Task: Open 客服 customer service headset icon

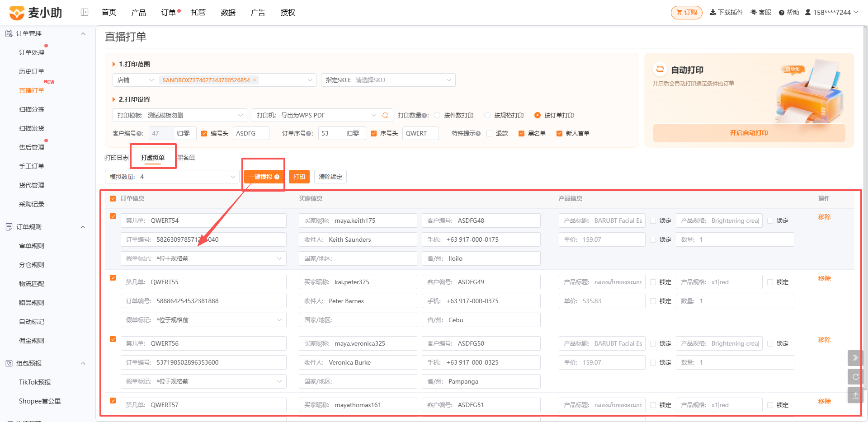Action: tap(754, 12)
